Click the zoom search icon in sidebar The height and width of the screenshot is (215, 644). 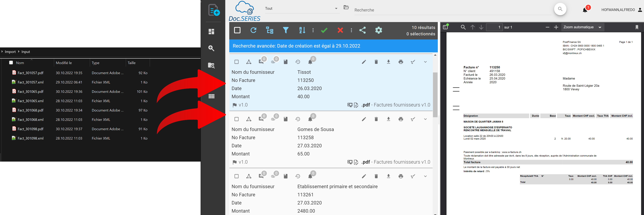[x=212, y=48]
